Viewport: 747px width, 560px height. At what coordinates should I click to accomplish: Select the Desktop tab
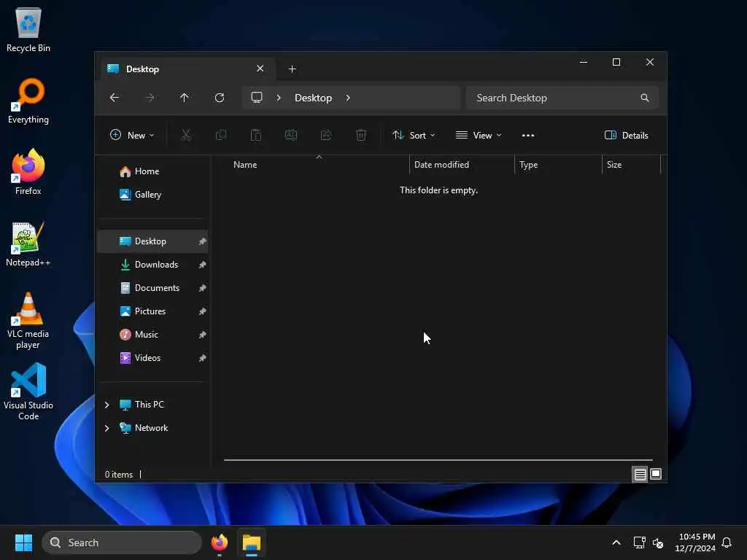(186, 69)
